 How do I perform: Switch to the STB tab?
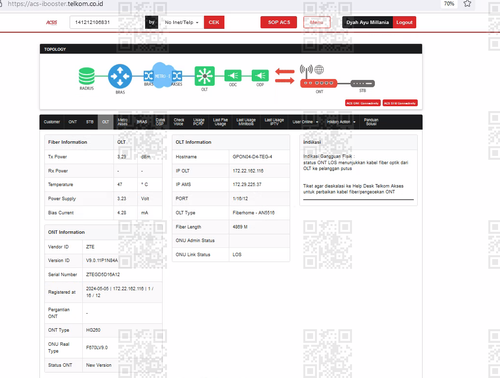click(90, 122)
